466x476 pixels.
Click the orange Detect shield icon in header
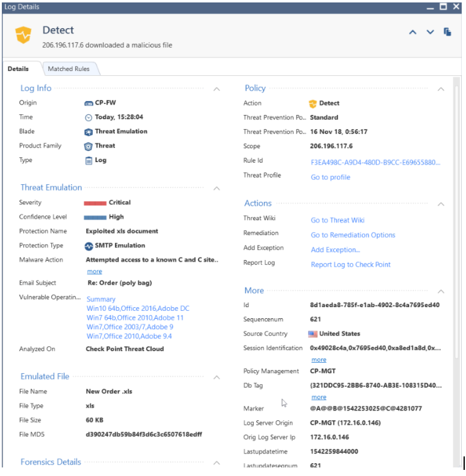click(23, 35)
